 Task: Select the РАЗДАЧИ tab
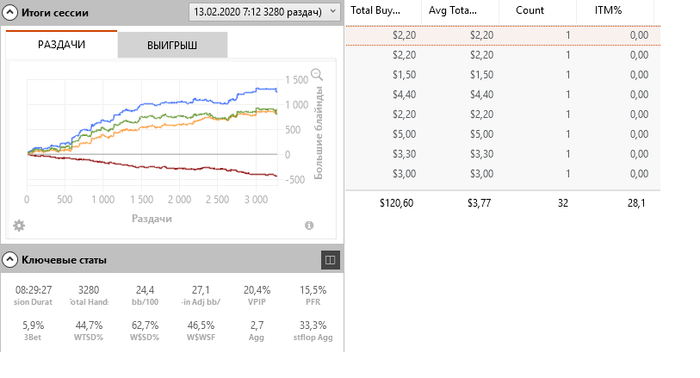(62, 44)
